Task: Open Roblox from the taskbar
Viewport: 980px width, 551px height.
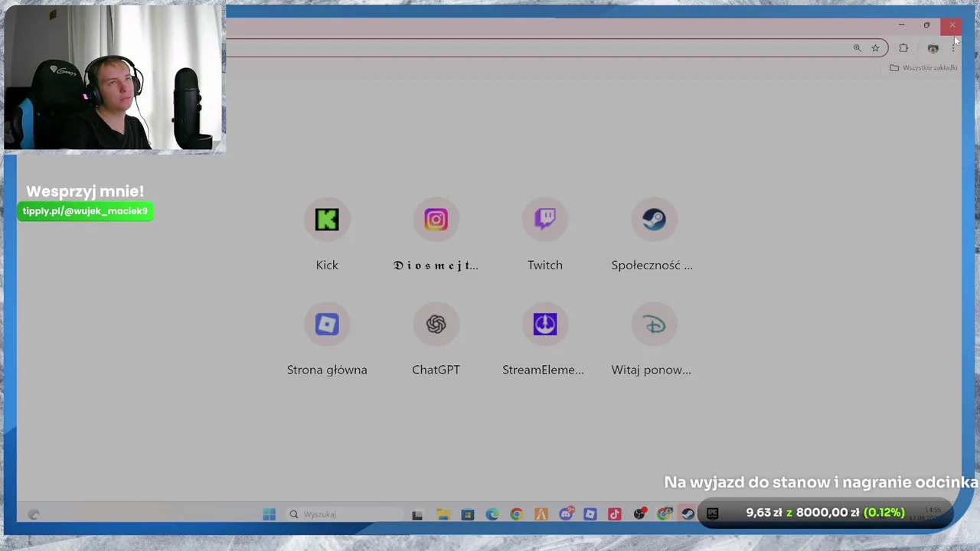Action: [590, 515]
